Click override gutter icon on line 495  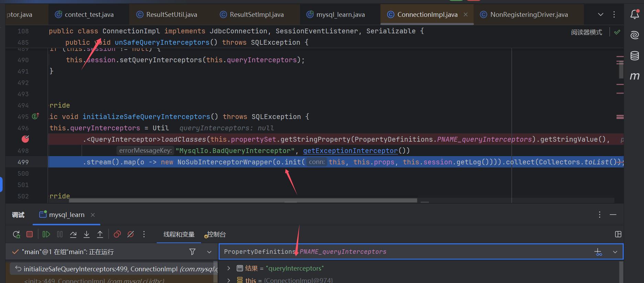[35, 116]
